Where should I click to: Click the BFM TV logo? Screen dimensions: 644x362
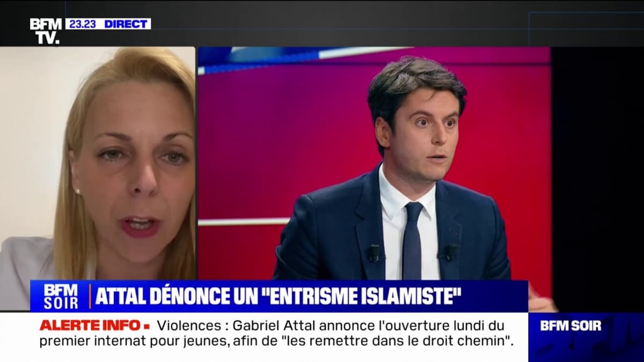[x=46, y=31]
